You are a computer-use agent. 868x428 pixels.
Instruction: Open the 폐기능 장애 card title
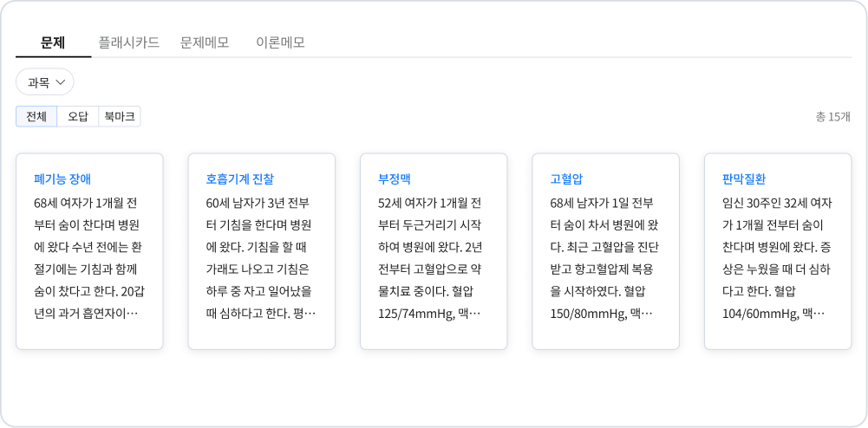click(x=62, y=179)
